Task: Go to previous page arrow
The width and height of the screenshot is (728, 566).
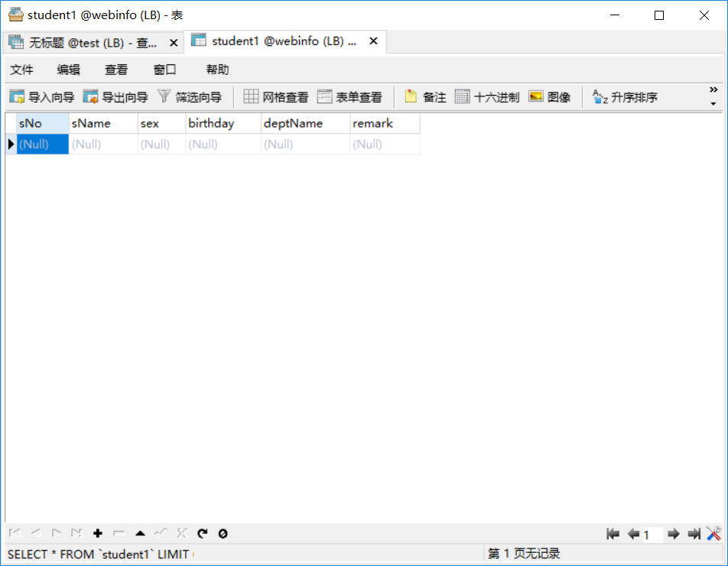Action: [x=633, y=534]
